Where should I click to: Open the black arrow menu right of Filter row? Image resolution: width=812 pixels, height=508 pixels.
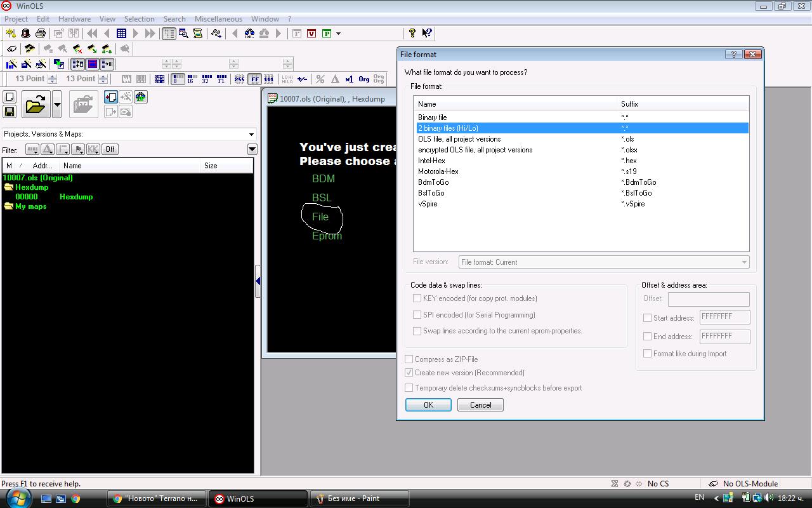(252, 149)
